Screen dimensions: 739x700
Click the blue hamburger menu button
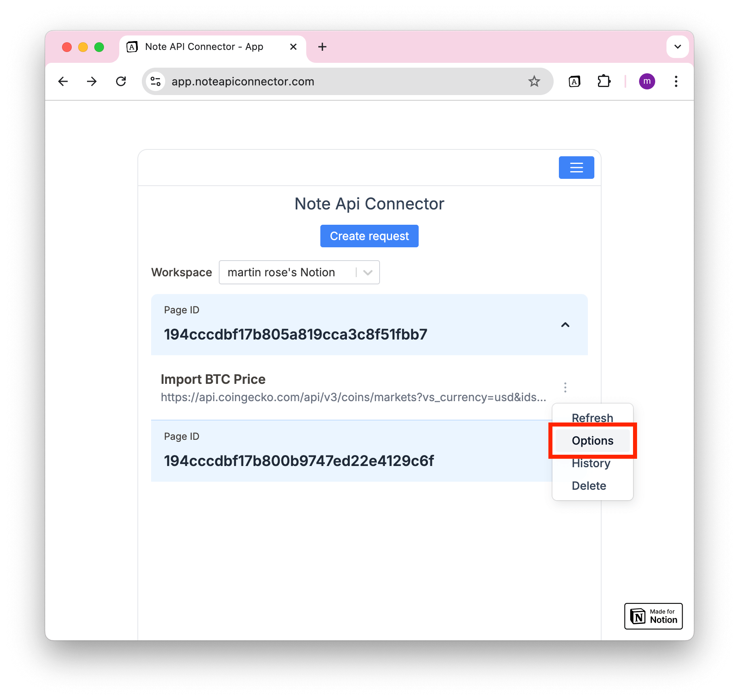[576, 168]
